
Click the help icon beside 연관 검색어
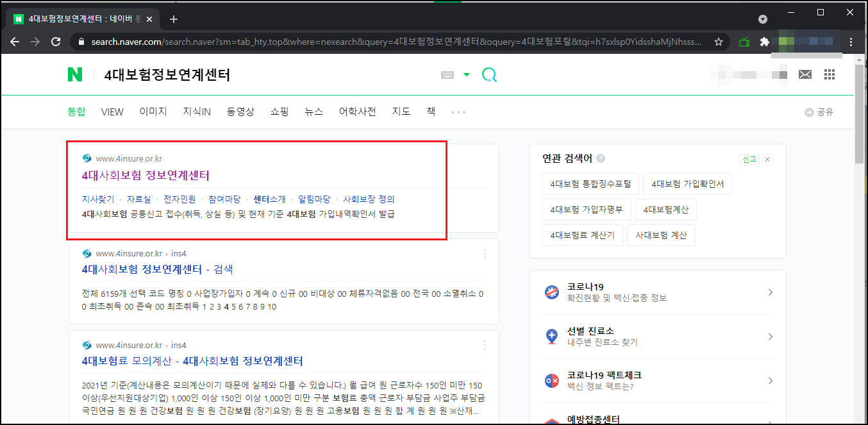[601, 158]
